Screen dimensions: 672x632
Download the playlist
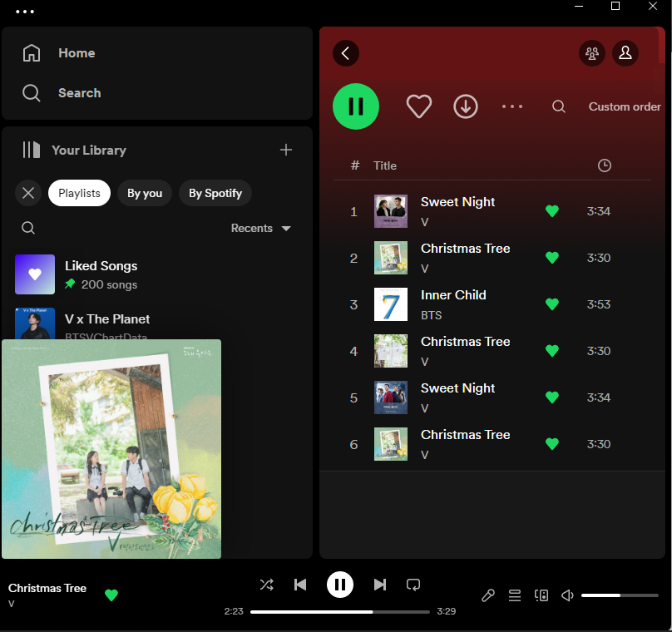(x=466, y=106)
